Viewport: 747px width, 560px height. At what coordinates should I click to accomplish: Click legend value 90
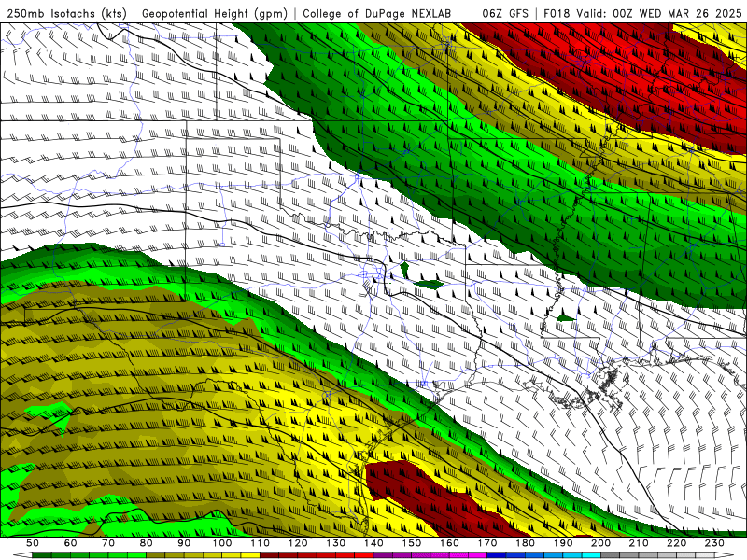click(184, 543)
